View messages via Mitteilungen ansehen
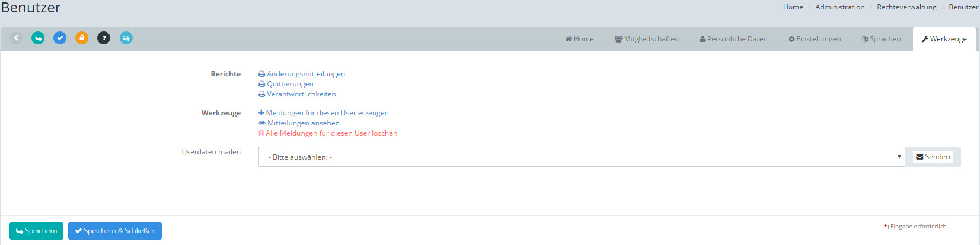 coord(303,123)
